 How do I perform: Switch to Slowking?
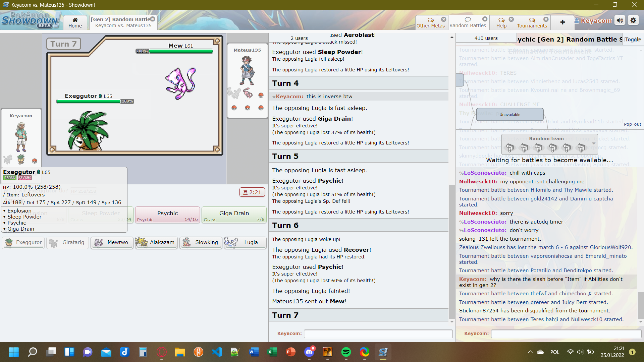click(201, 242)
